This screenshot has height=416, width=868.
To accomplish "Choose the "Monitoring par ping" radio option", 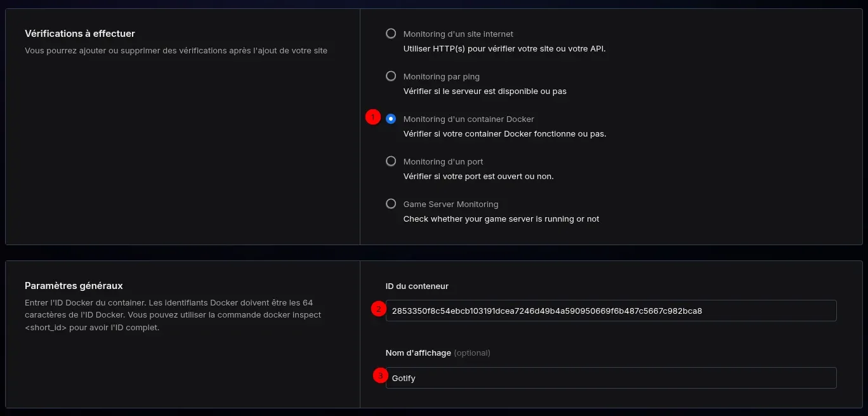I will coord(391,76).
